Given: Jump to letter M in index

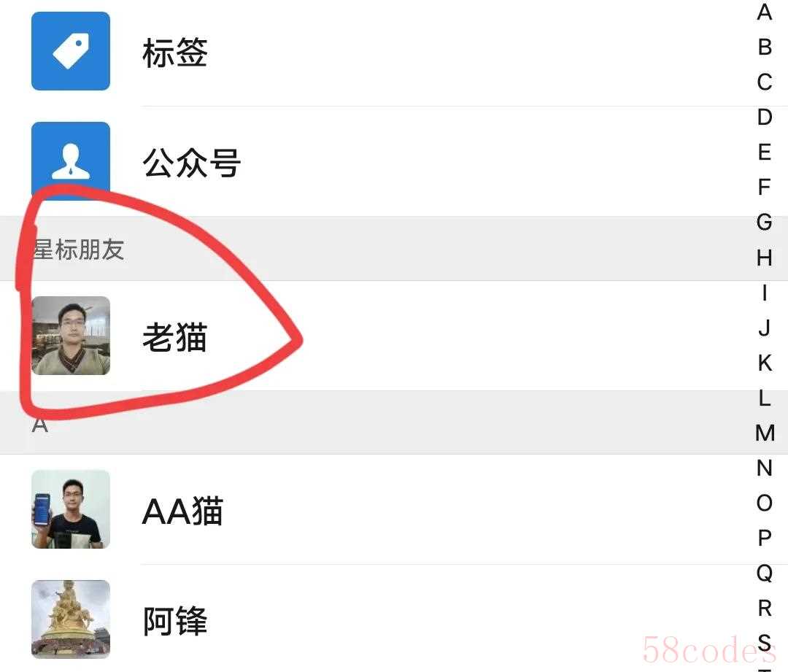Looking at the screenshot, I should pyautogui.click(x=765, y=433).
